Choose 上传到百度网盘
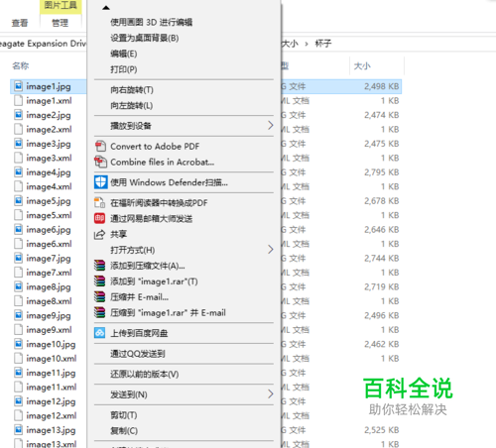The width and height of the screenshot is (496, 448). click(x=139, y=333)
